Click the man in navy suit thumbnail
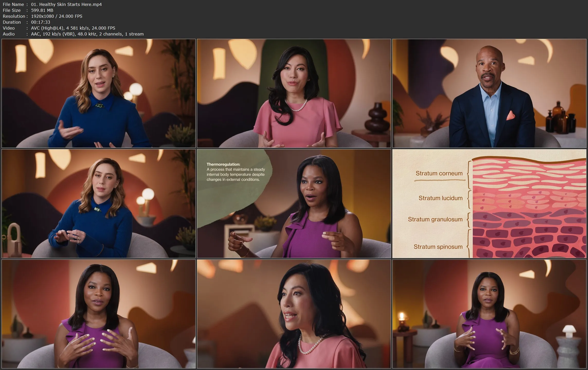This screenshot has width=588, height=370. click(x=489, y=93)
